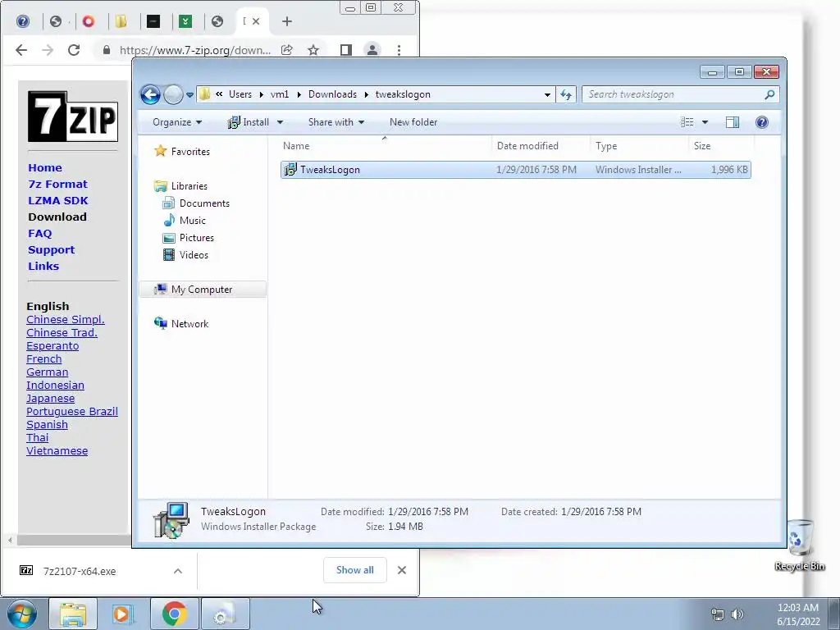
Task: Click search magnifier icon in Explorer
Action: [x=769, y=95]
